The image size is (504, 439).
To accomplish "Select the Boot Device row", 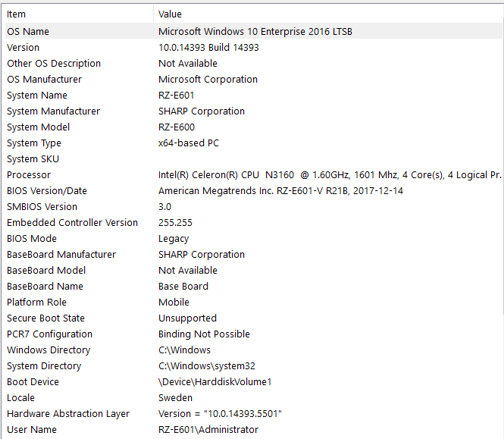I will point(33,382).
